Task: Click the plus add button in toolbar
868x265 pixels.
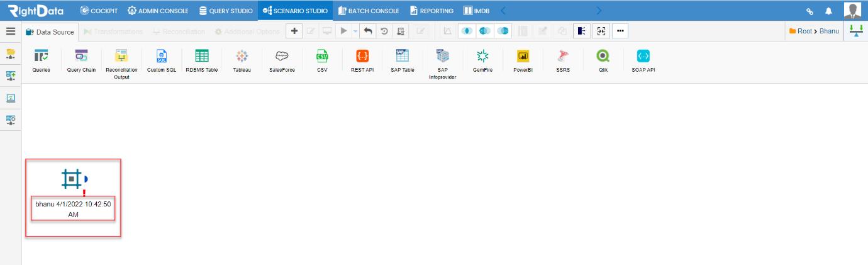Action: 294,31
